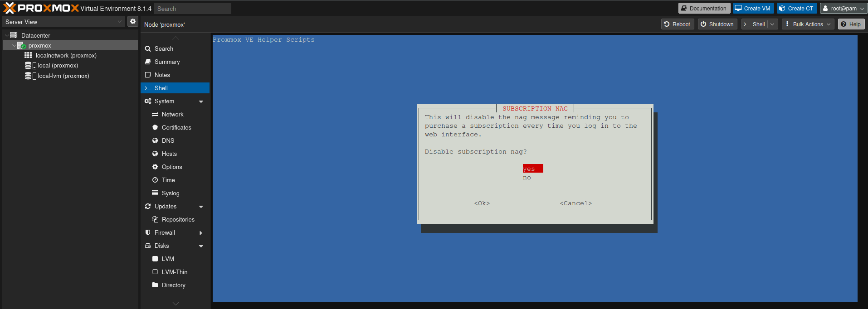Collapse the Datacenter tree node
The height and width of the screenshot is (309, 868).
tap(7, 35)
